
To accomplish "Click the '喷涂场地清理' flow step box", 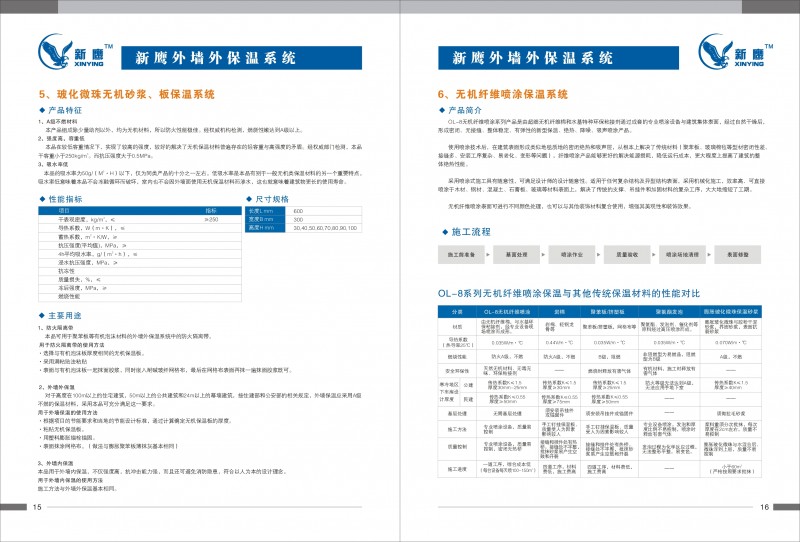I will 682,255.
